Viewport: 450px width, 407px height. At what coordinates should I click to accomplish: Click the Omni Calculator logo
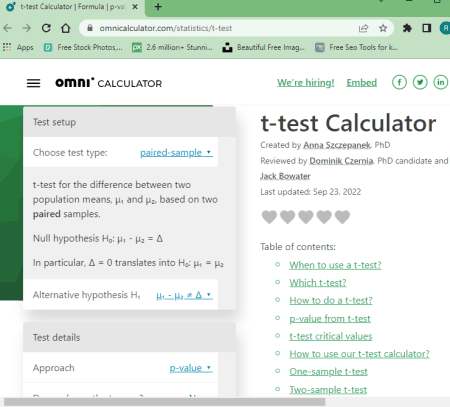108,83
